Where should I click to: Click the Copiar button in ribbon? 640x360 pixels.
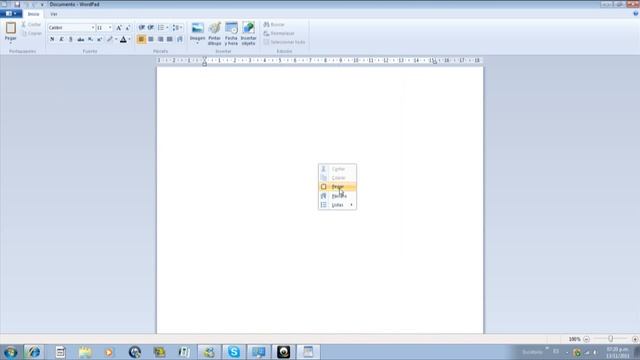coord(31,33)
